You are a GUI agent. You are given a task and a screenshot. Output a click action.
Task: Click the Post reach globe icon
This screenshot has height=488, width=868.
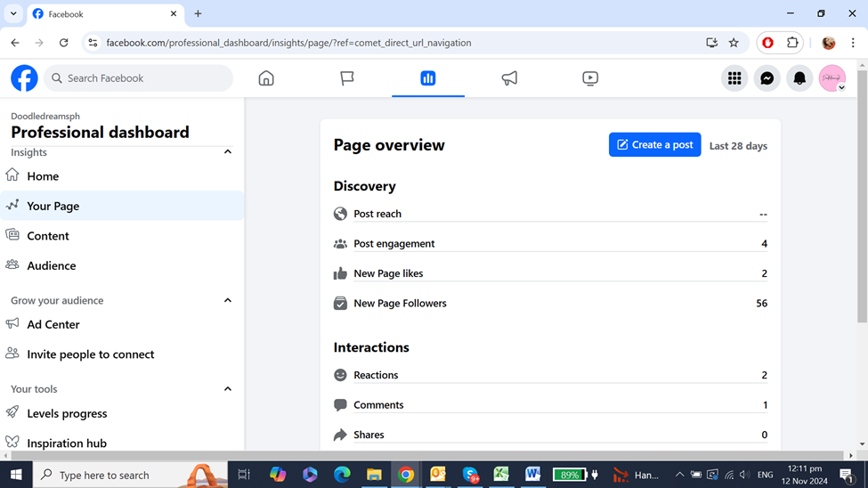340,214
